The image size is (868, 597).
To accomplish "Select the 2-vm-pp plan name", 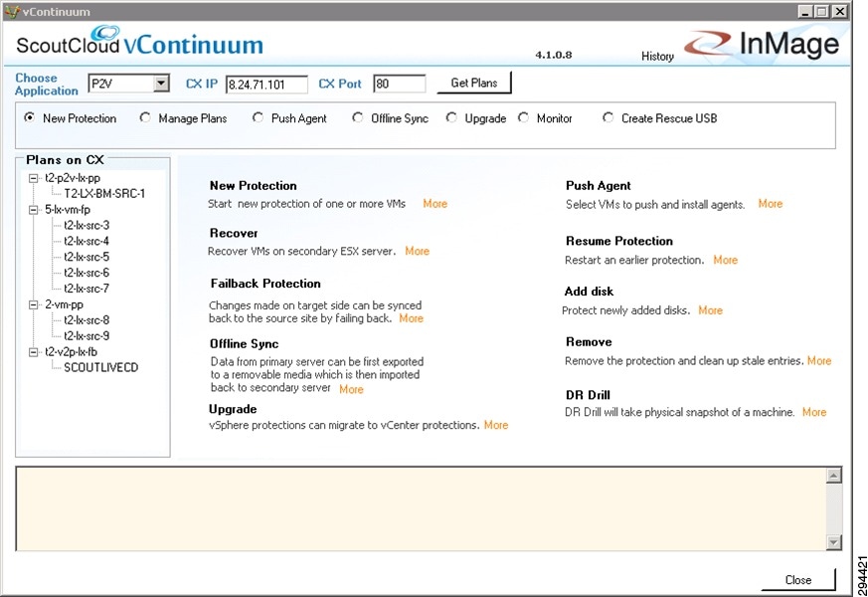I will point(65,304).
